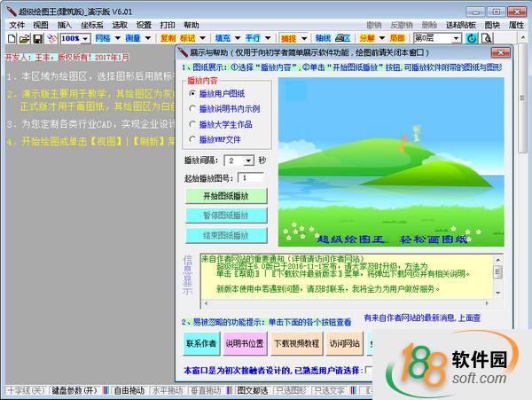Click the 结束图纸播放 button
This screenshot has height=400, width=532.
[x=226, y=235]
